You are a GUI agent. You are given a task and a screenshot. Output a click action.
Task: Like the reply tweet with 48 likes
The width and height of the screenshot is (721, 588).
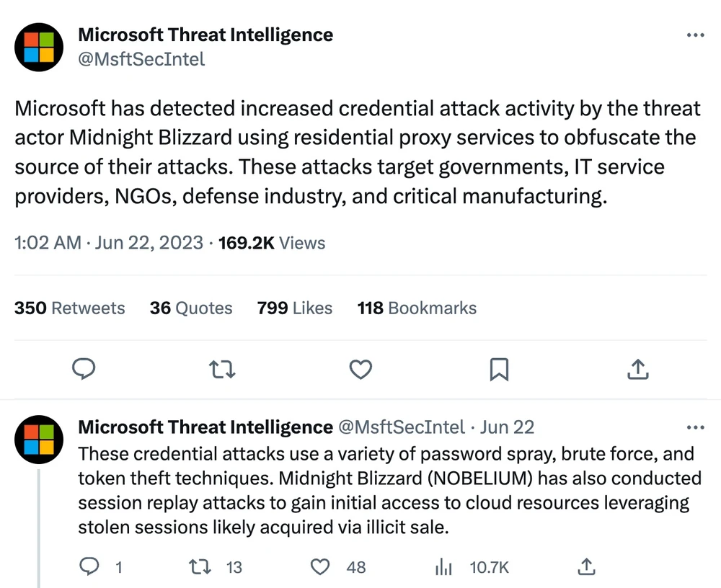pos(320,567)
